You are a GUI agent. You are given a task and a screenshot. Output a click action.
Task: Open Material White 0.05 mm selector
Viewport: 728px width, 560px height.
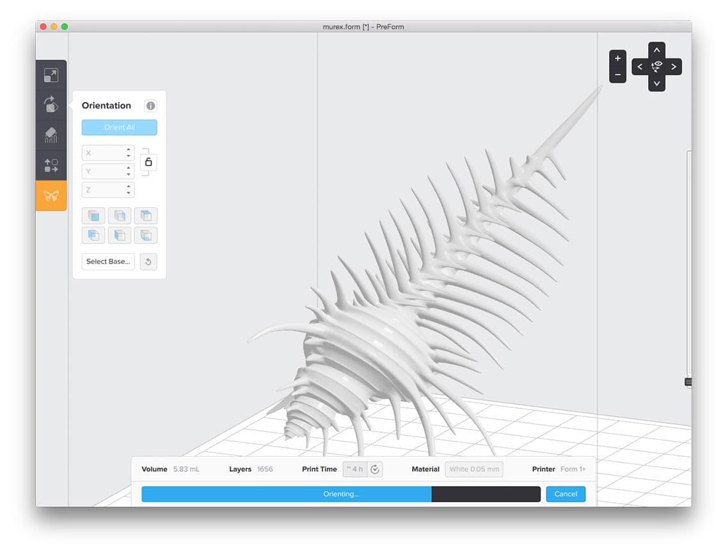[x=474, y=469]
